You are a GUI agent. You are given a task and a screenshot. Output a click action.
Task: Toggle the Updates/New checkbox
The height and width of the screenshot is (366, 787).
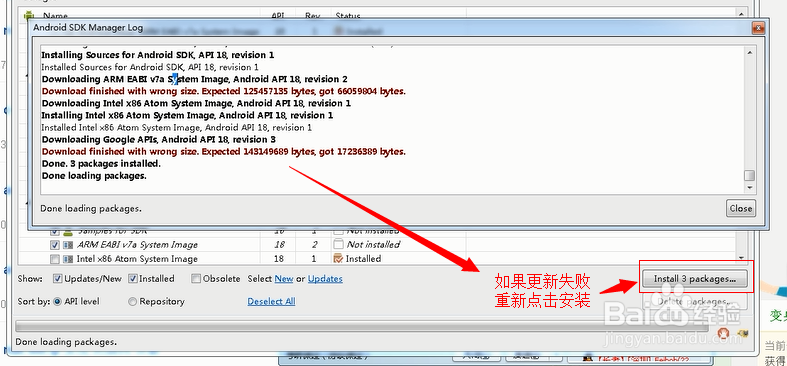tap(58, 279)
